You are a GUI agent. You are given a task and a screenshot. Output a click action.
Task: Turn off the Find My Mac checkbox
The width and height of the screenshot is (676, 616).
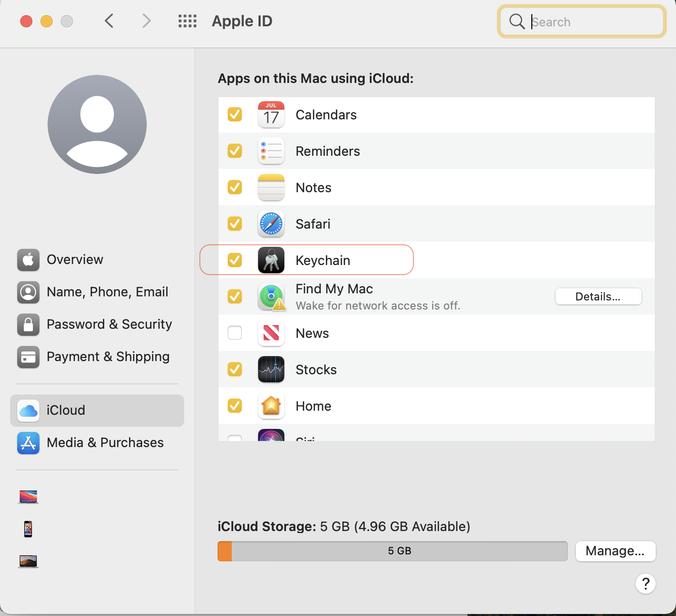coord(235,297)
